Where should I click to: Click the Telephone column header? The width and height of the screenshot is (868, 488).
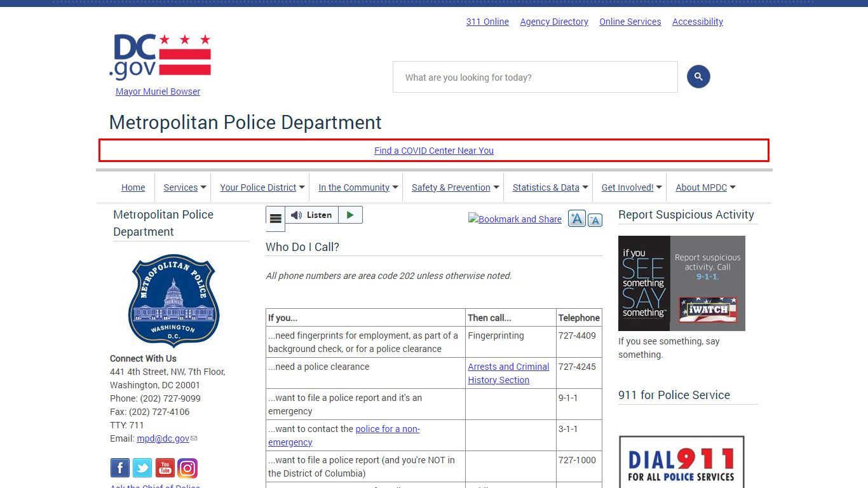(x=579, y=318)
